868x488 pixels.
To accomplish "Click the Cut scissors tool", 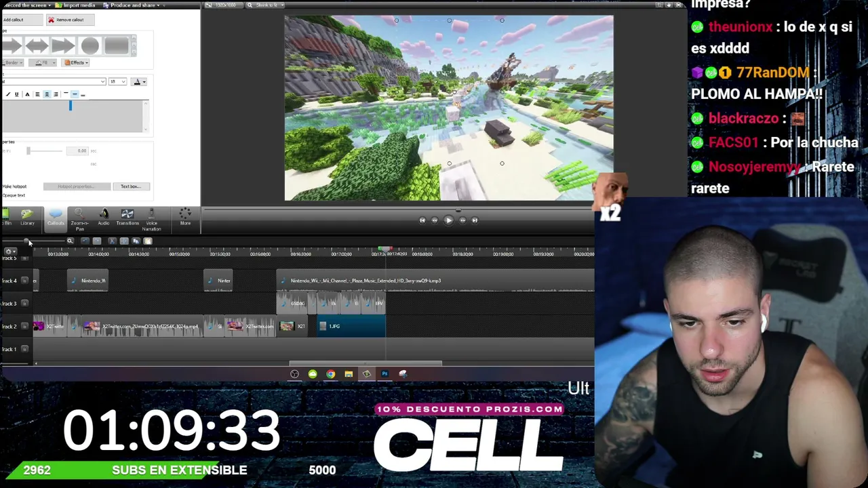I will [112, 241].
